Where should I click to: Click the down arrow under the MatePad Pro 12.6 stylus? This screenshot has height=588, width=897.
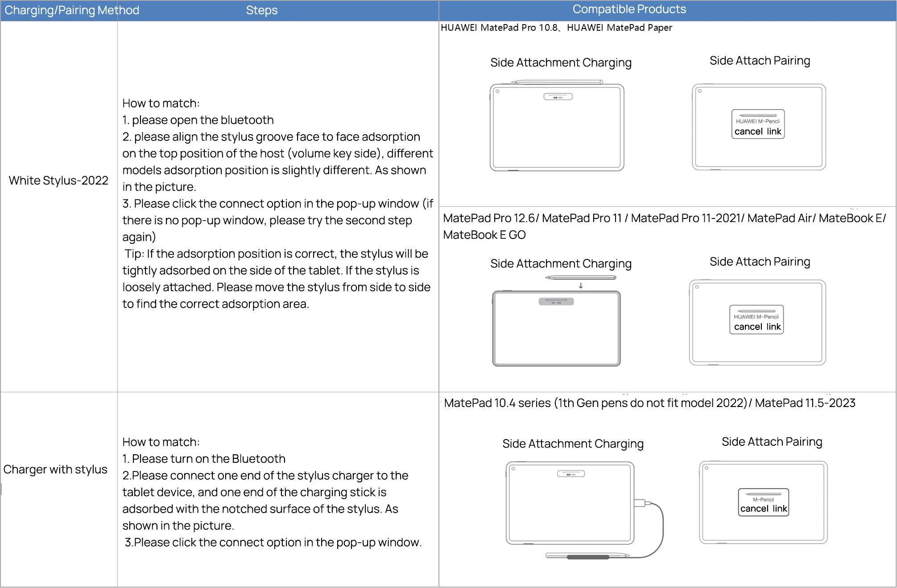coord(581,286)
